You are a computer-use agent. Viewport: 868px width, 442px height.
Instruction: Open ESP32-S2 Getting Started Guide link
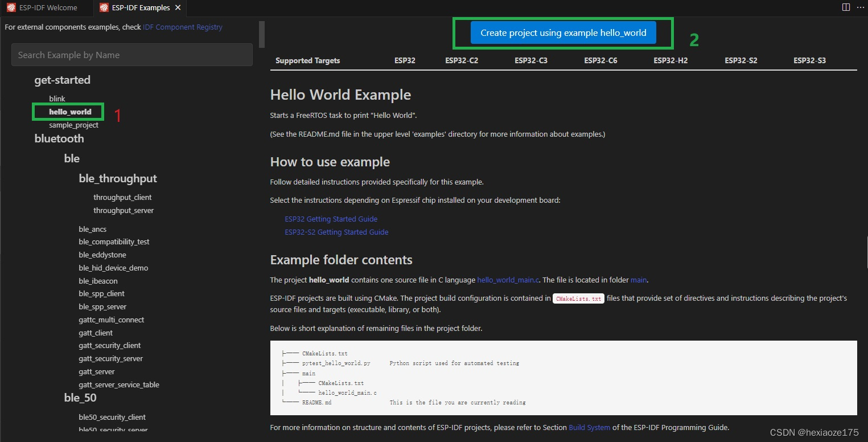click(336, 232)
